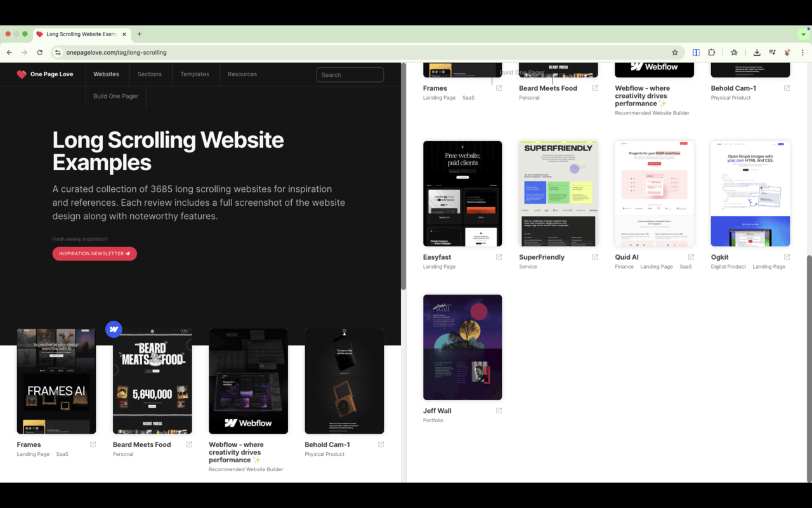Open external link icon beside Jeff Wall

pos(499,411)
